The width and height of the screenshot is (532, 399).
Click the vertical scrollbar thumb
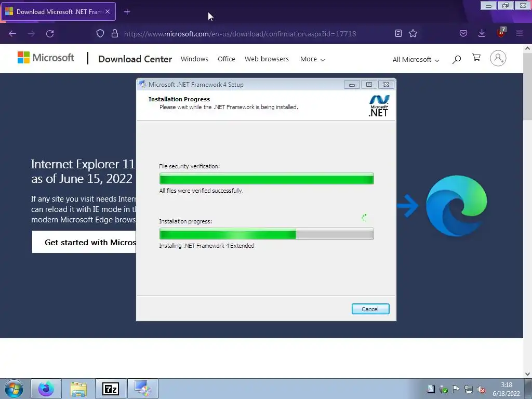point(527,87)
